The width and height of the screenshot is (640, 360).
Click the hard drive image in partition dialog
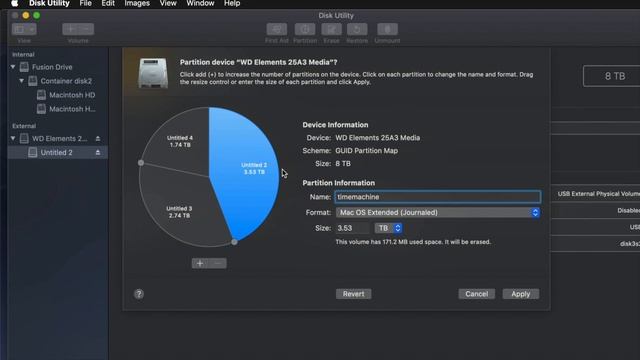153,73
